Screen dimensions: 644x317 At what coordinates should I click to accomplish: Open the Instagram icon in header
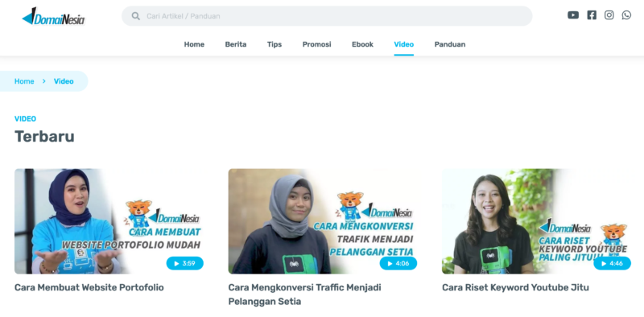[x=609, y=15]
